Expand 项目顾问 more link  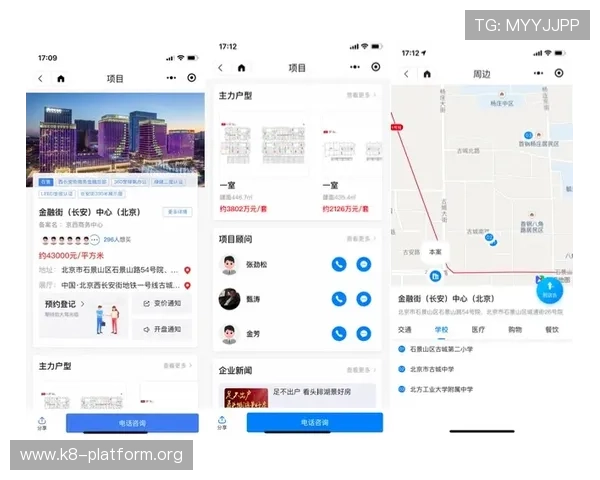(362, 238)
